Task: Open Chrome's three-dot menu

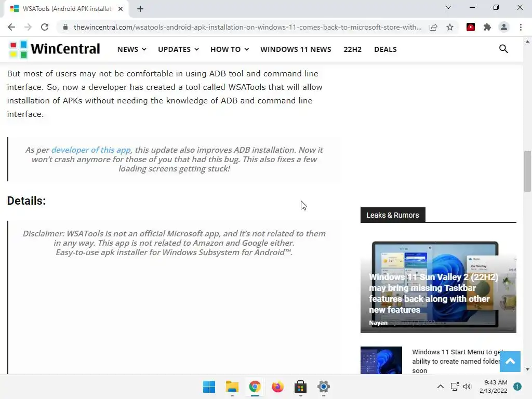Action: 521,27
